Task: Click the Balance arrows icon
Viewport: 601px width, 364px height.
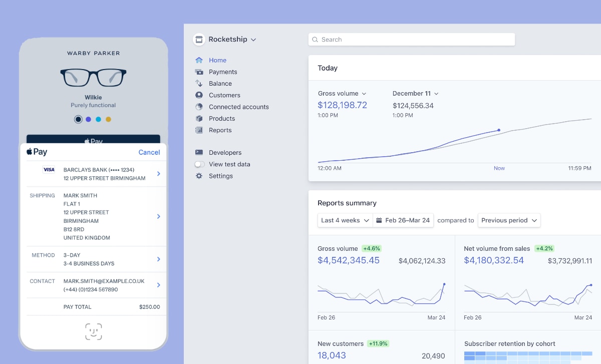Action: click(199, 84)
